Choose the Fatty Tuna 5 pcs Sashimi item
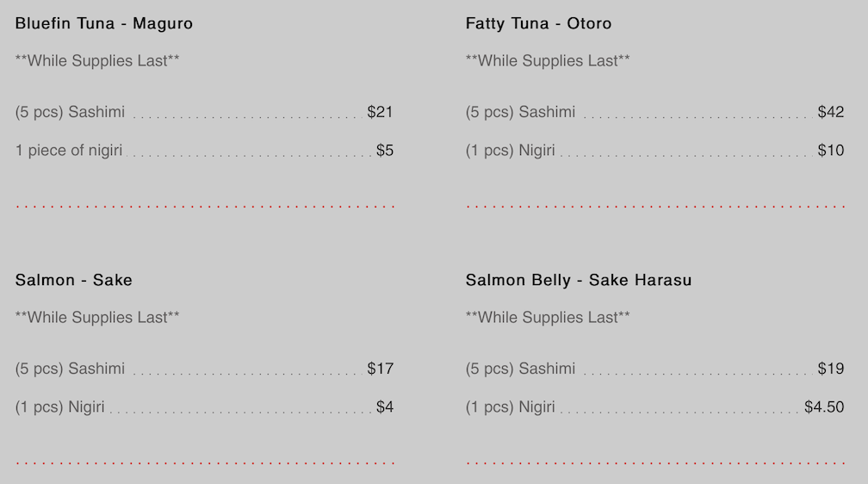The width and height of the screenshot is (868, 484). (x=521, y=112)
